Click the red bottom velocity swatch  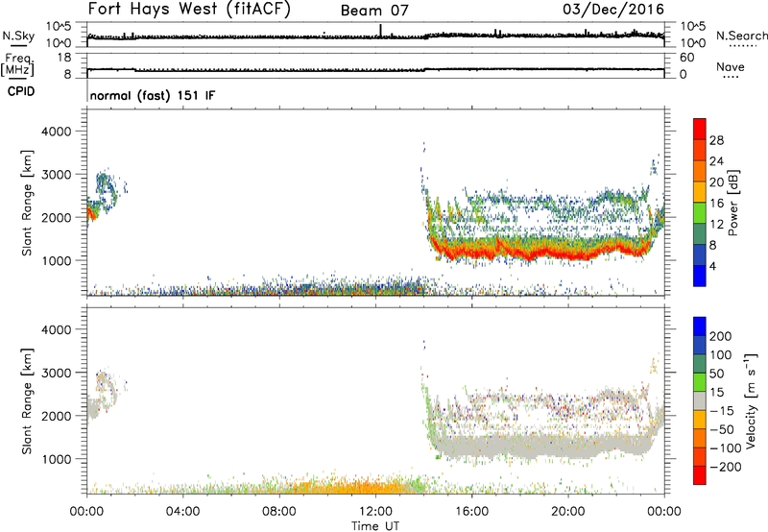pyautogui.click(x=700, y=475)
